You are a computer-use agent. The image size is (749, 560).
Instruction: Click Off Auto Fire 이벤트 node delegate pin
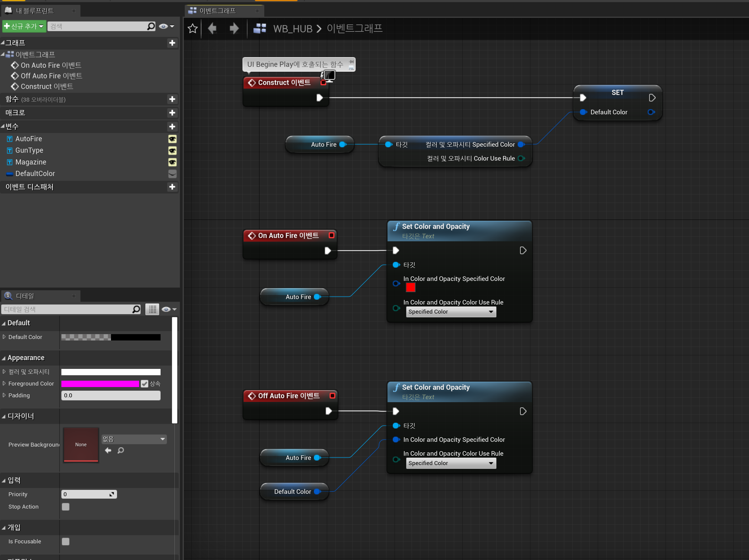coord(333,396)
